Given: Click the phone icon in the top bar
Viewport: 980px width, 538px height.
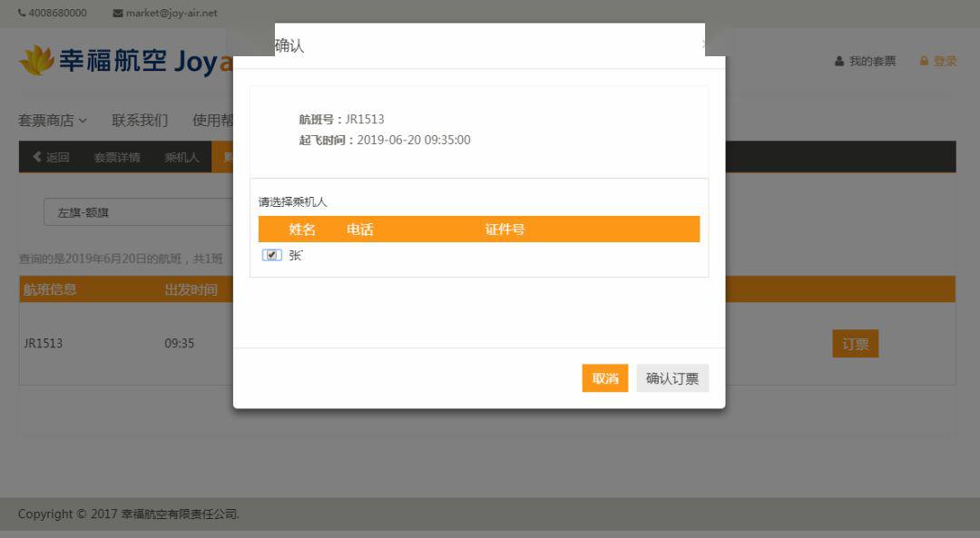Looking at the screenshot, I should click(22, 13).
